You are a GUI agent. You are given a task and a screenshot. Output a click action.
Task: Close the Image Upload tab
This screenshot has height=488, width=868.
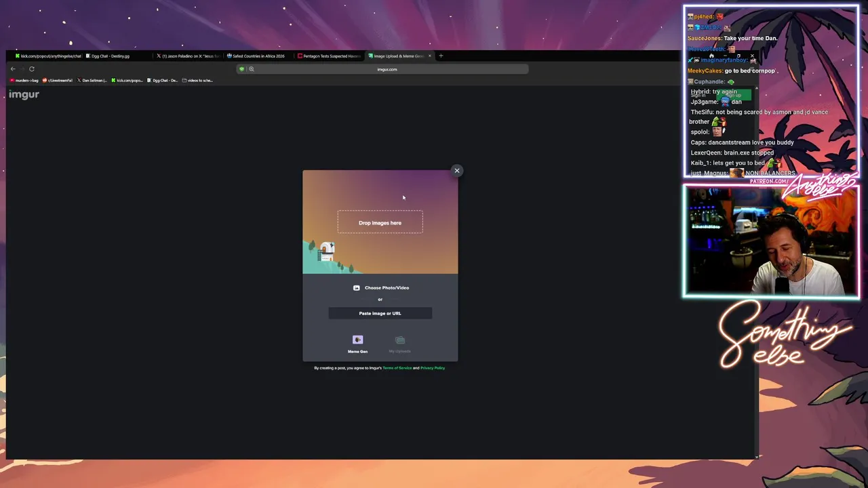[x=429, y=56]
